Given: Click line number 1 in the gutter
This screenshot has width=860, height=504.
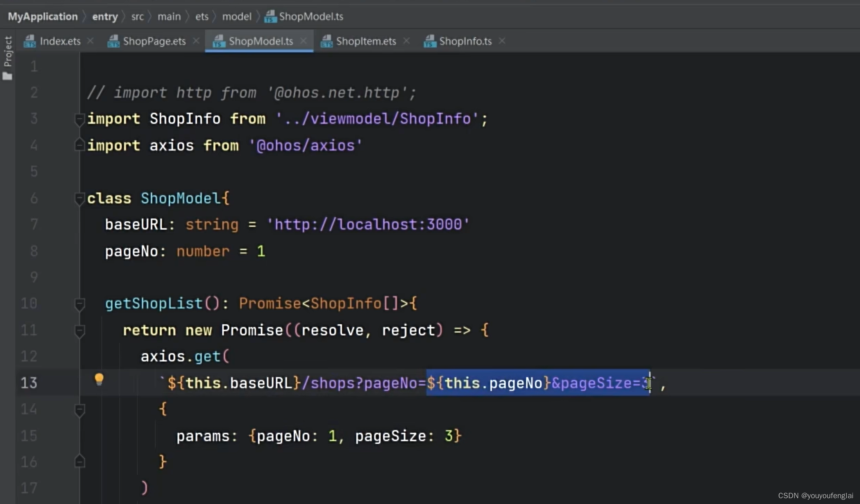Looking at the screenshot, I should 34,66.
